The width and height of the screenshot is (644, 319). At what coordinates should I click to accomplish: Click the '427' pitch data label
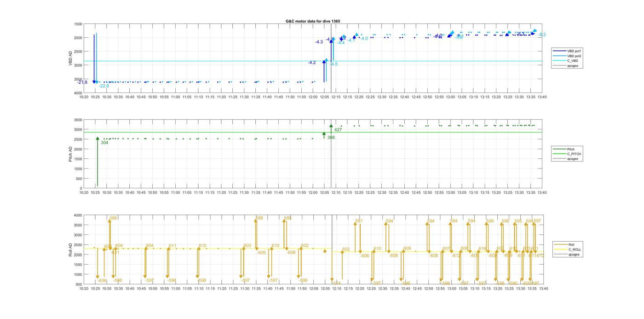coord(338,130)
